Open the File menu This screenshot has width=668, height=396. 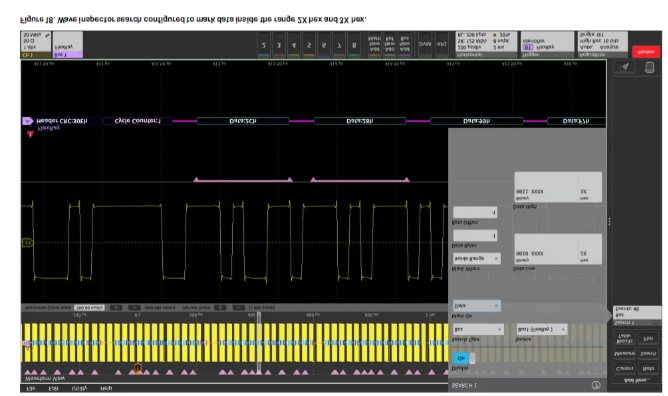coord(31,388)
